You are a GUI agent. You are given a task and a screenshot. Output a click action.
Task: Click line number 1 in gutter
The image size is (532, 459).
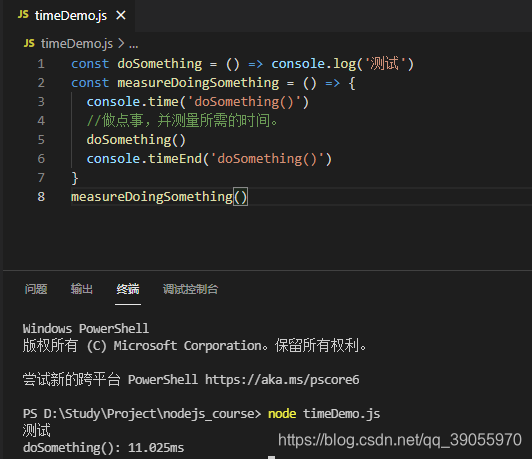41,64
